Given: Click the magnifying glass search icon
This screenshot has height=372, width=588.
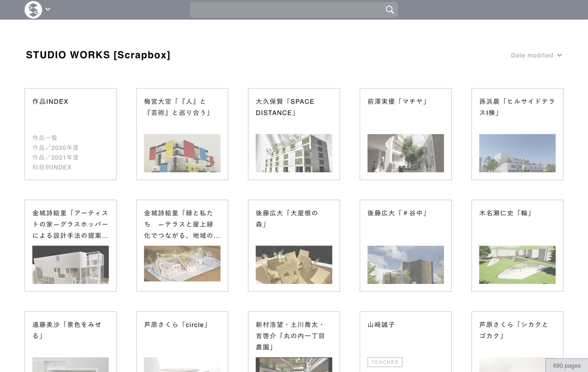Looking at the screenshot, I should [390, 10].
